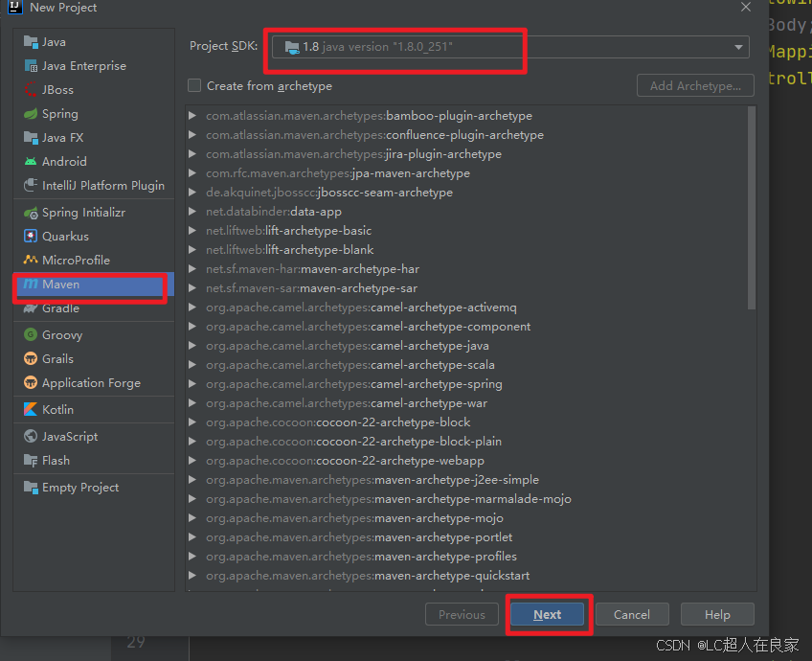Click the Cancel button
The width and height of the screenshot is (812, 661).
(x=632, y=614)
